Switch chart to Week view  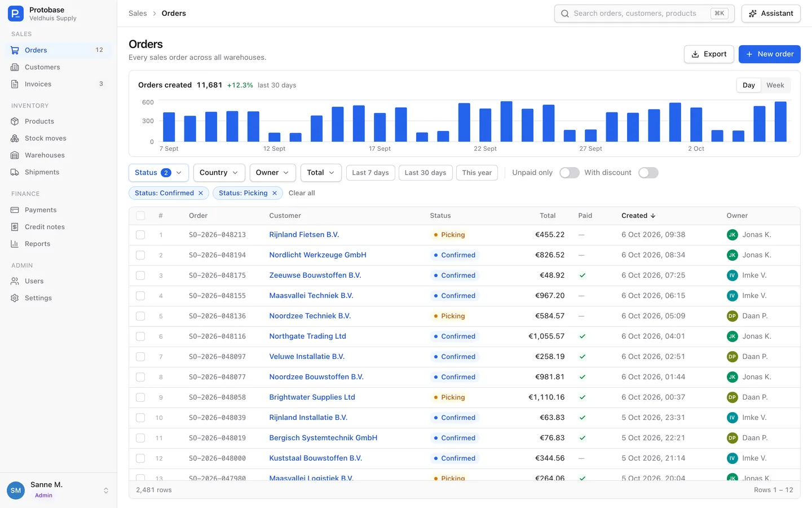[x=775, y=85]
